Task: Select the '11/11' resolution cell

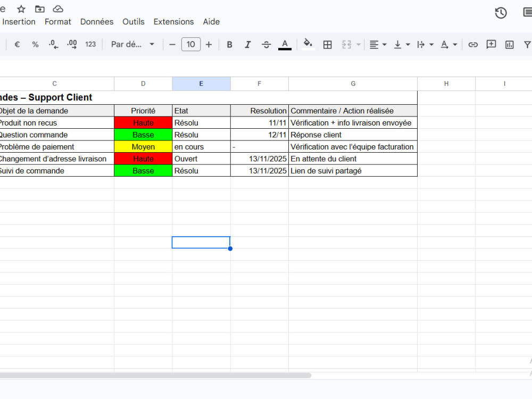Action: tap(259, 122)
